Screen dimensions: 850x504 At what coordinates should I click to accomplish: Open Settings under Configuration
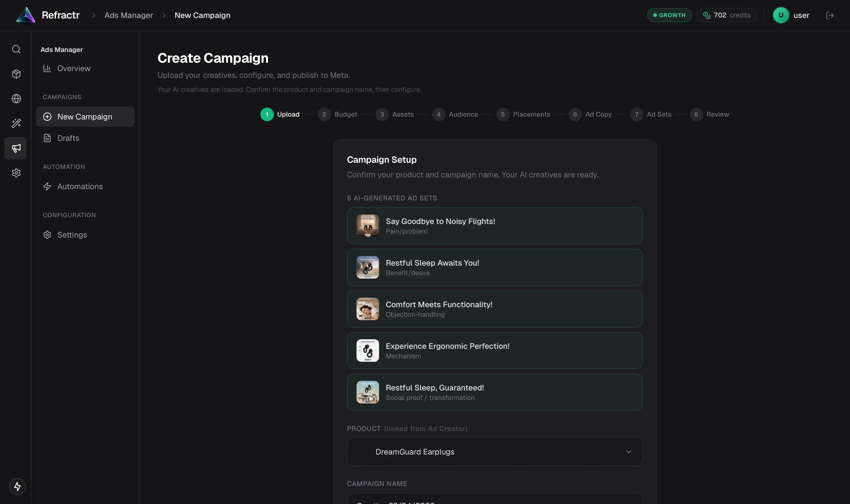85,235
